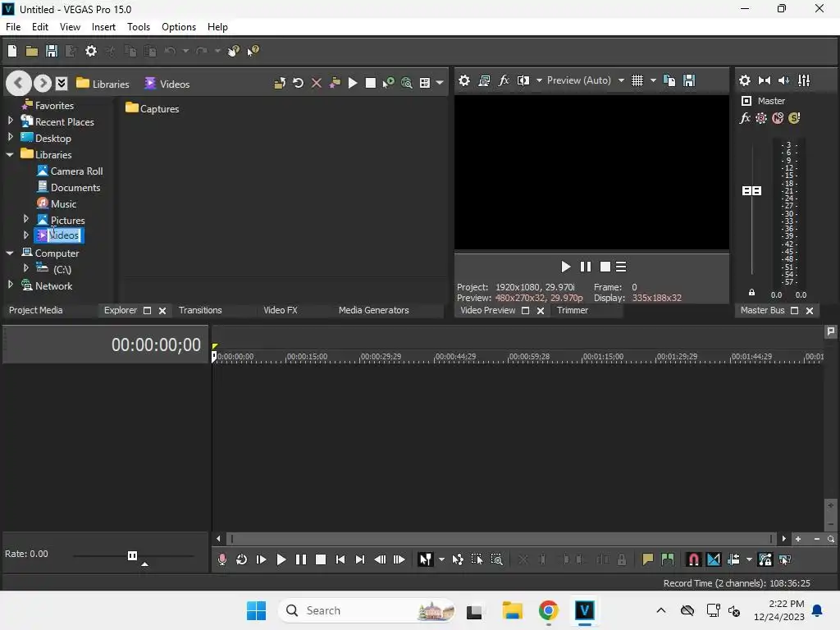
Task: Open the Tools menu
Action: (x=138, y=27)
